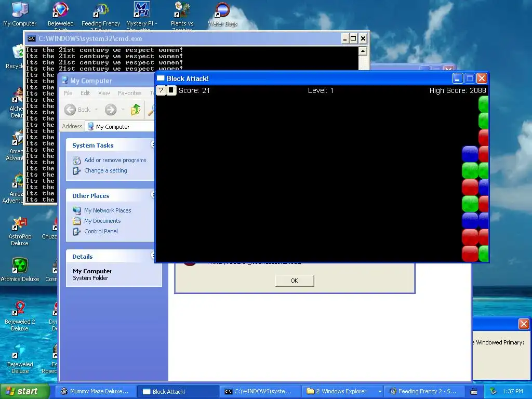This screenshot has width=532, height=399.
Task: Click the High Score: 2088 text
Action: (457, 90)
